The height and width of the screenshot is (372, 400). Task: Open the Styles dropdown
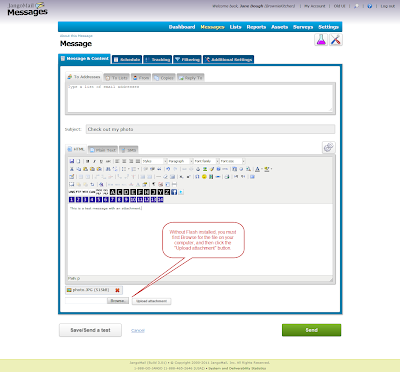click(154, 161)
